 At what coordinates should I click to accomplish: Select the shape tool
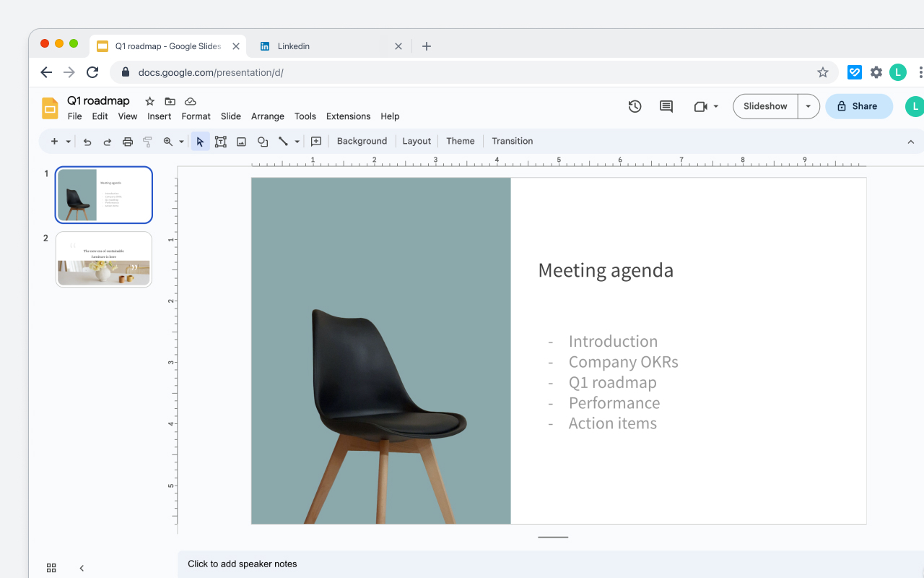[263, 142]
